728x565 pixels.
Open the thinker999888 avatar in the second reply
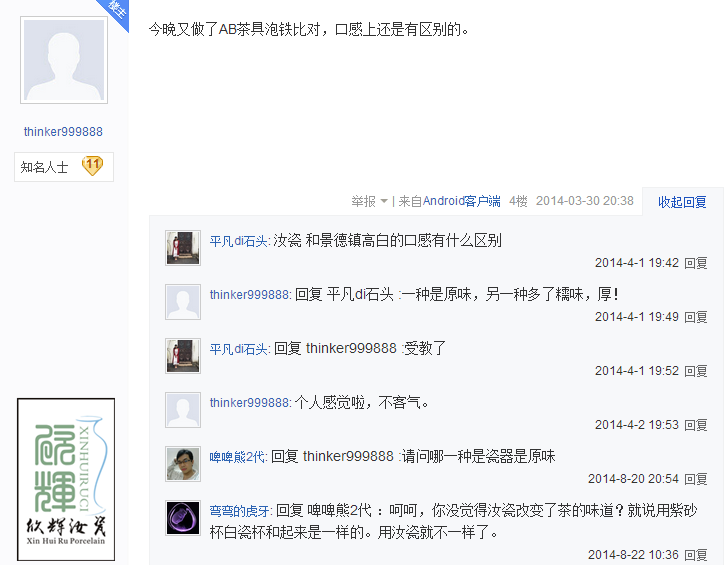pos(183,302)
